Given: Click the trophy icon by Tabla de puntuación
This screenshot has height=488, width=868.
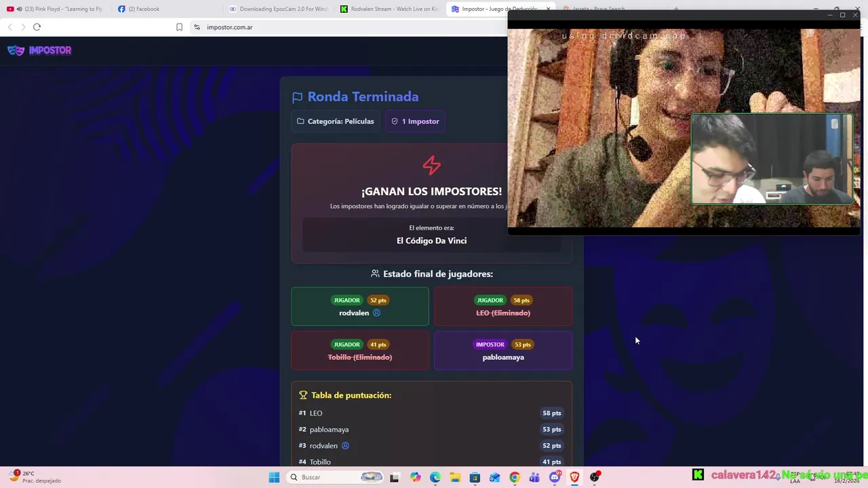Looking at the screenshot, I should pos(303,395).
